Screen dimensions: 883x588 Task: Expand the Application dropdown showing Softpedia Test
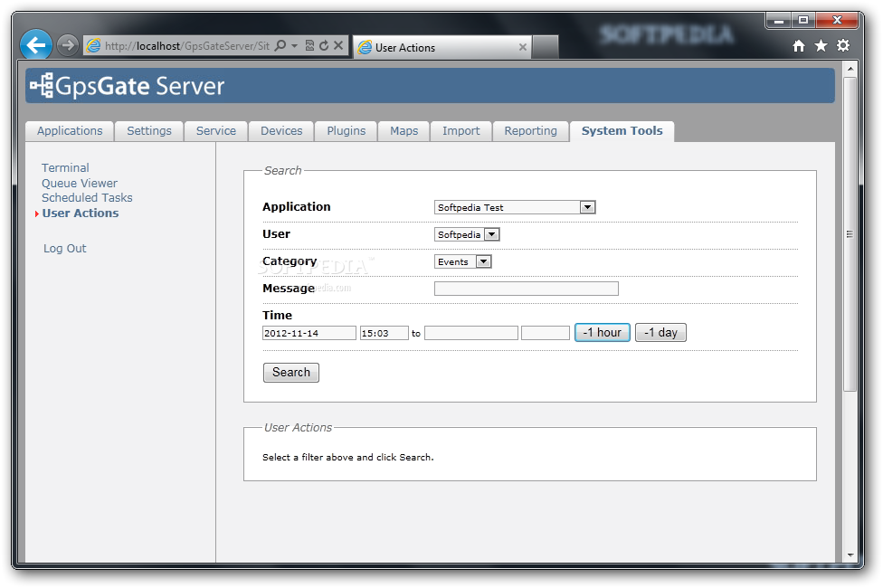[x=515, y=207]
